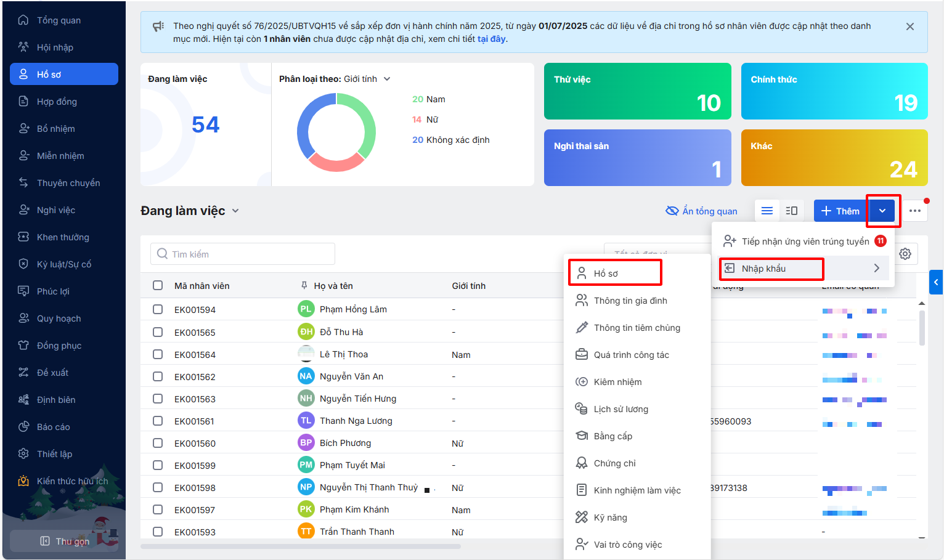This screenshot has height=560, width=944.
Task: Switch to split detail view icon
Action: tap(792, 211)
